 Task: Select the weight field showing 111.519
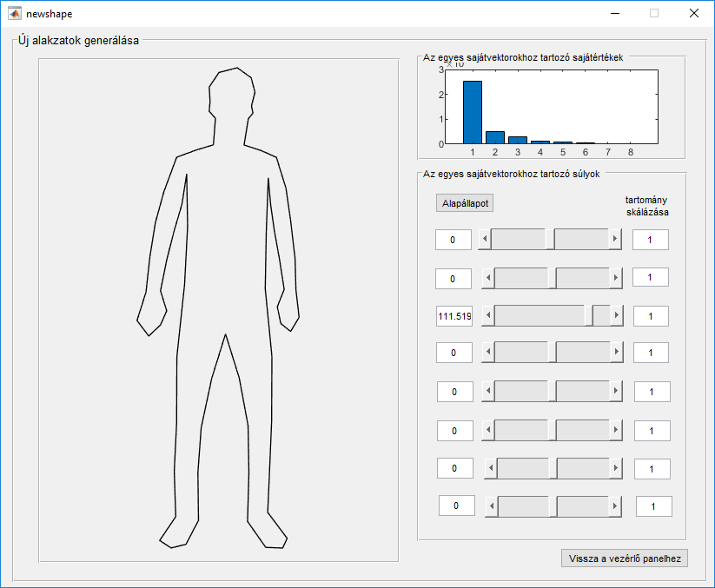454,316
